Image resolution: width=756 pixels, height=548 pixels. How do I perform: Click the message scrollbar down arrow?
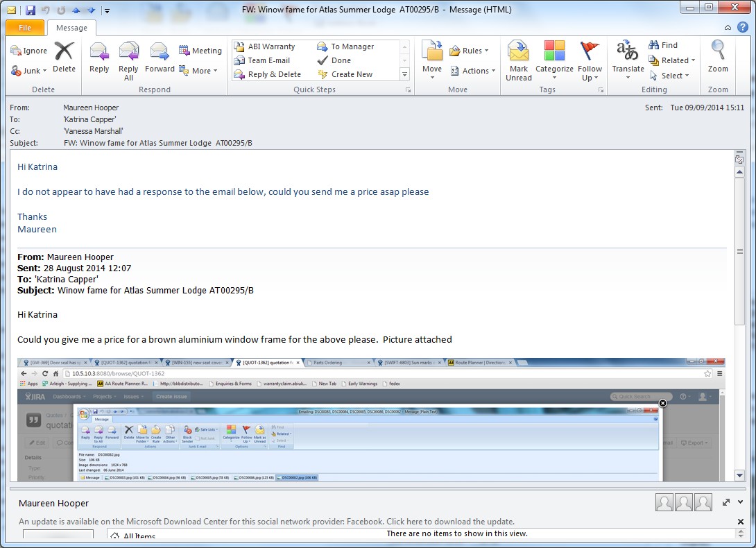click(x=739, y=475)
